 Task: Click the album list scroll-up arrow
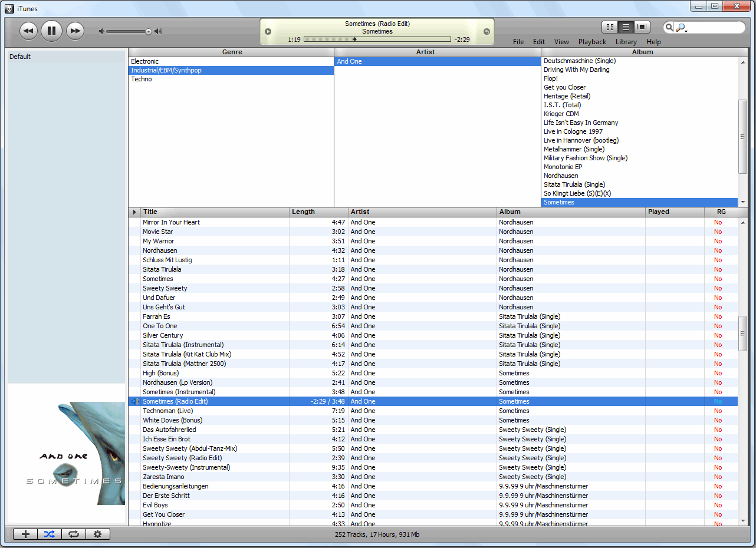coord(742,61)
